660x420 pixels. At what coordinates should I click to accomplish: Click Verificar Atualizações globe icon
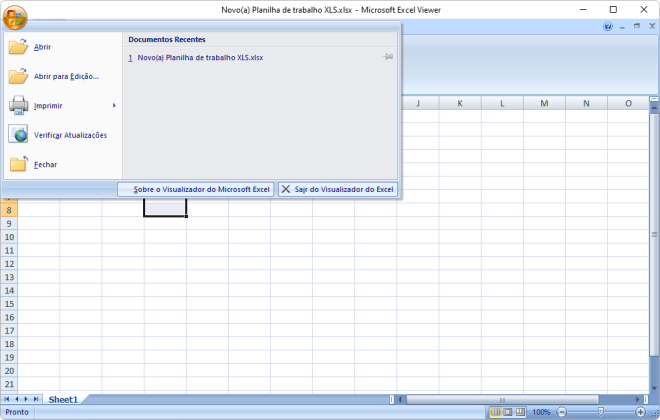[x=19, y=135]
